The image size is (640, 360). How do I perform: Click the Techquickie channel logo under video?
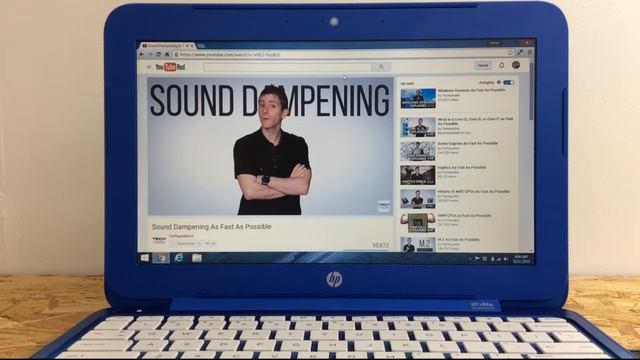[x=159, y=240]
